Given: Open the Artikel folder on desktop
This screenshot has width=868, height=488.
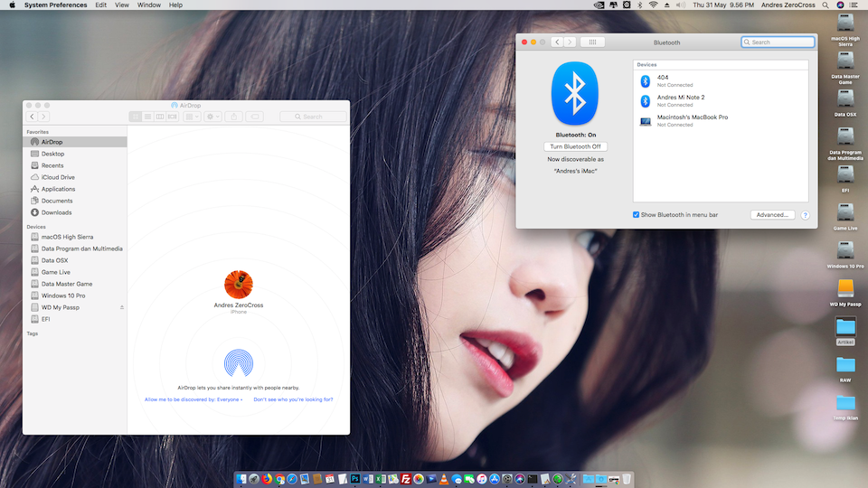Looking at the screenshot, I should tap(845, 326).
